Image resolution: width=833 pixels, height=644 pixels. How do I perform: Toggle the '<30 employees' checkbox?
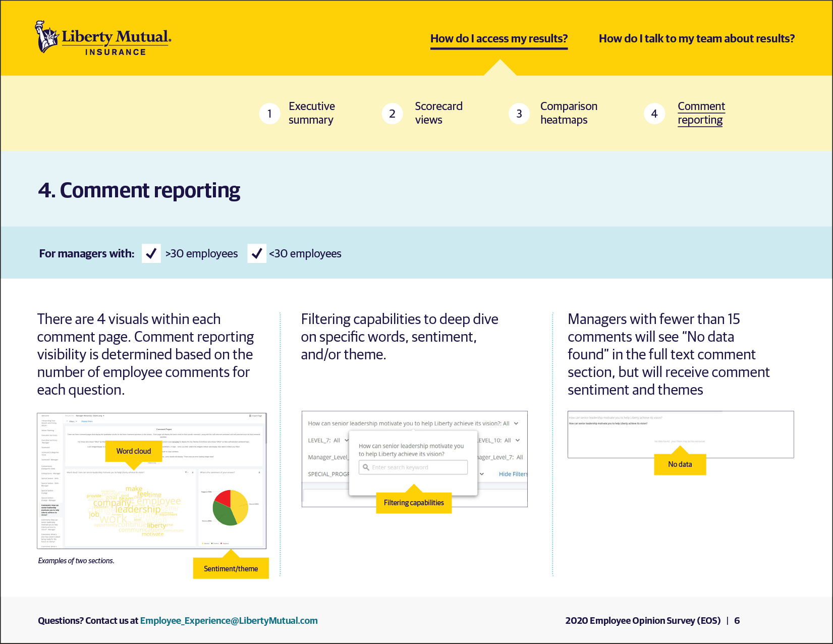pyautogui.click(x=257, y=253)
